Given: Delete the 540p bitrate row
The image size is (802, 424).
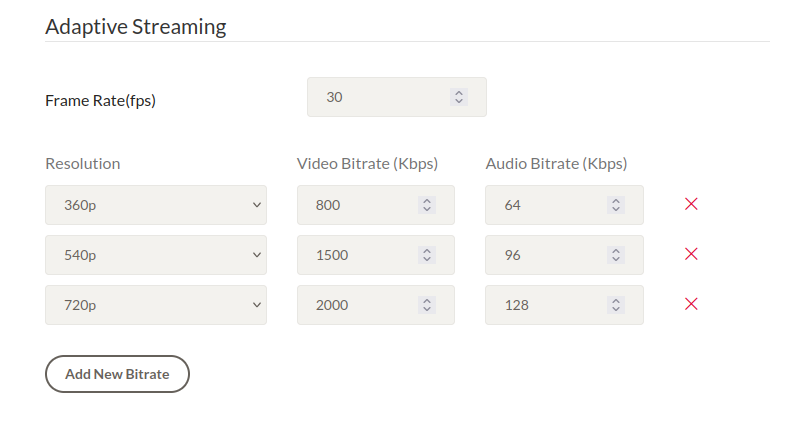Looking at the screenshot, I should tap(691, 254).
